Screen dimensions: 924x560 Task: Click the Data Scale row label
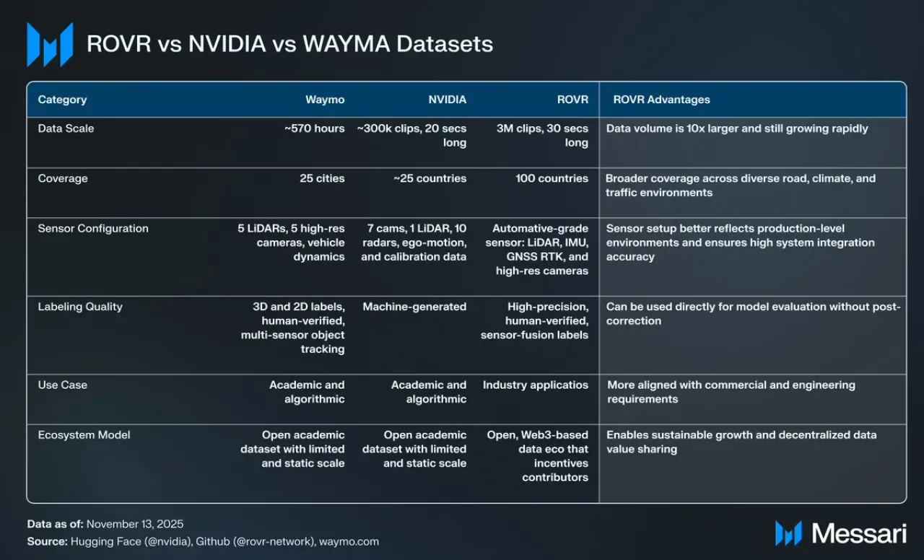[x=66, y=128]
